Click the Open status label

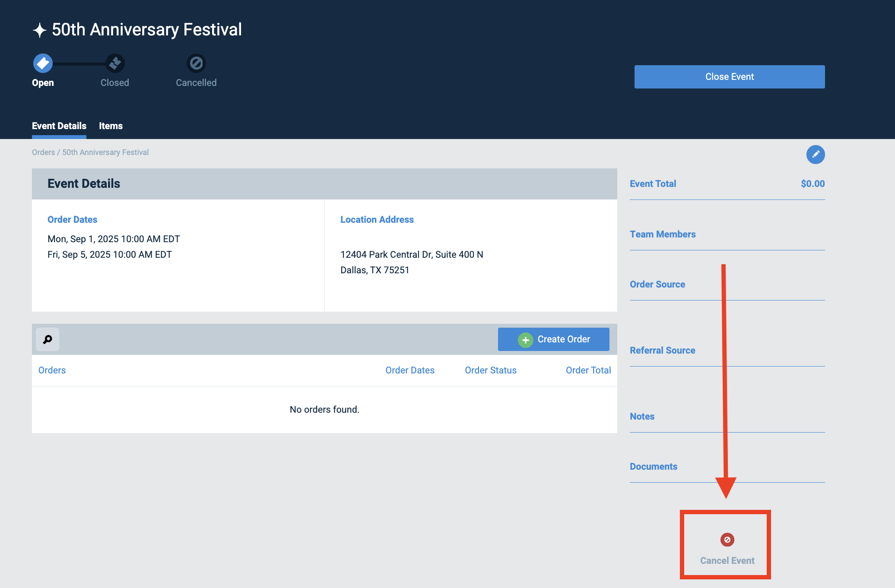coord(43,83)
